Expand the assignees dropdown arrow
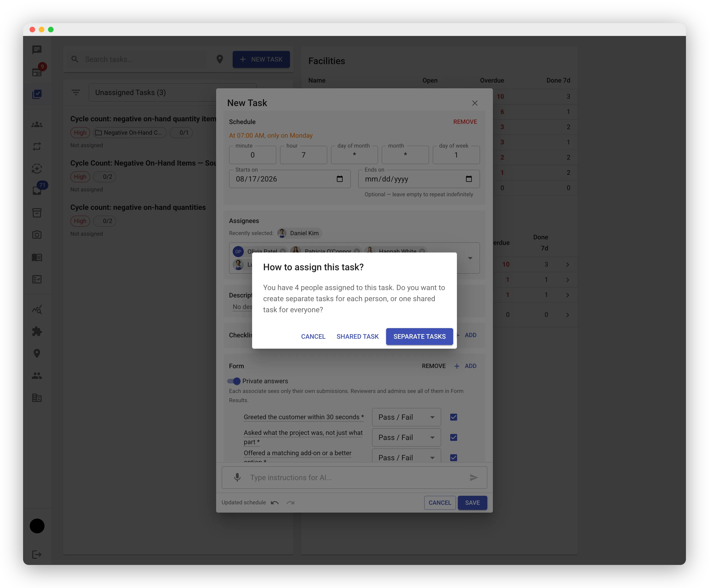 [470, 258]
